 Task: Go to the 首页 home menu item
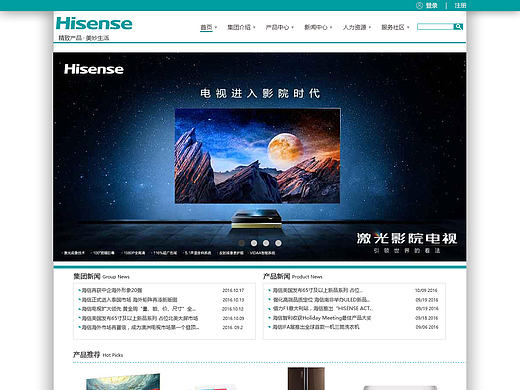pyautogui.click(x=206, y=27)
